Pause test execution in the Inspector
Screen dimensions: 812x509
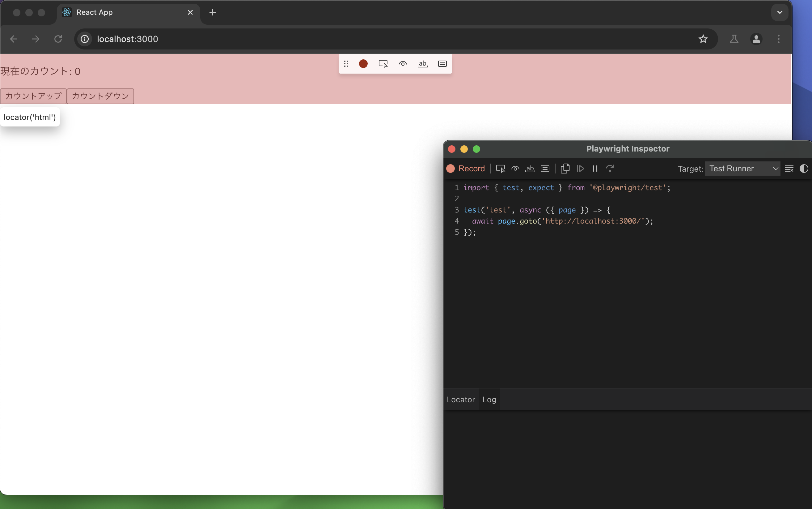pyautogui.click(x=595, y=168)
